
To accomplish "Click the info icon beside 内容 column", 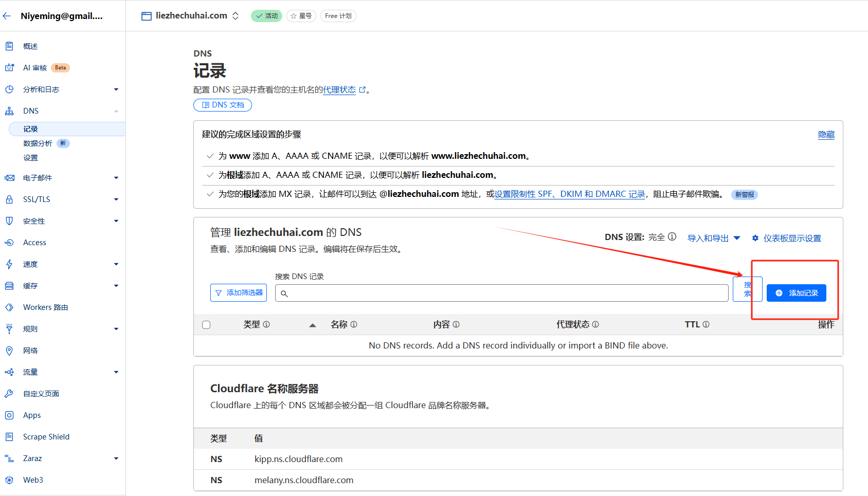I will click(456, 324).
